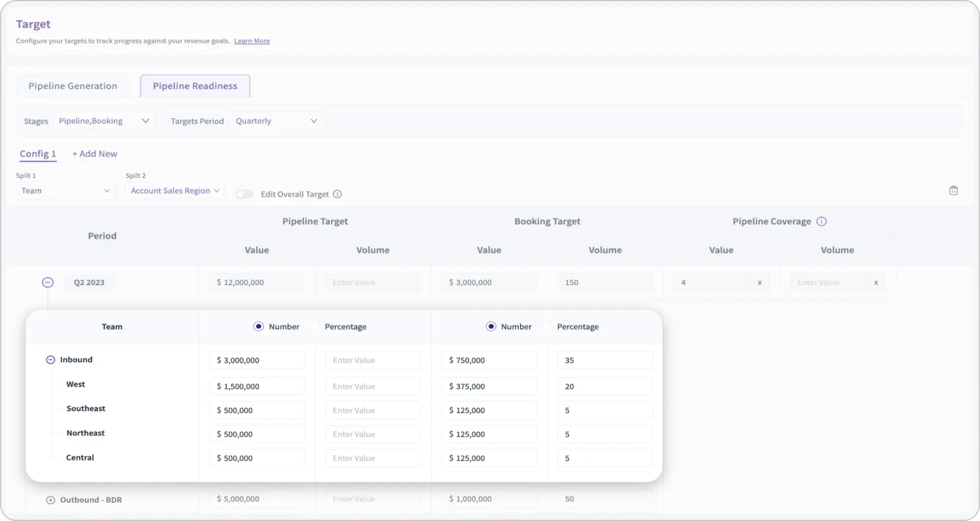Click Southeast booking volume 5 field

(x=605, y=410)
